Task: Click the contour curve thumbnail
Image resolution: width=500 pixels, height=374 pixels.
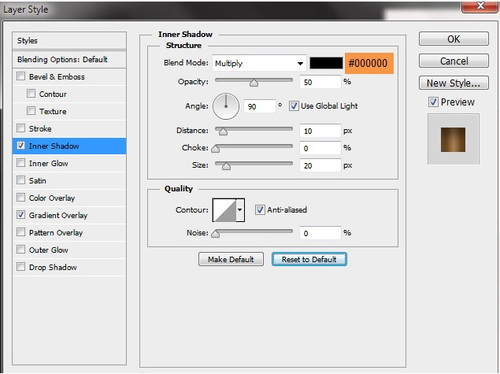Action: [224, 210]
